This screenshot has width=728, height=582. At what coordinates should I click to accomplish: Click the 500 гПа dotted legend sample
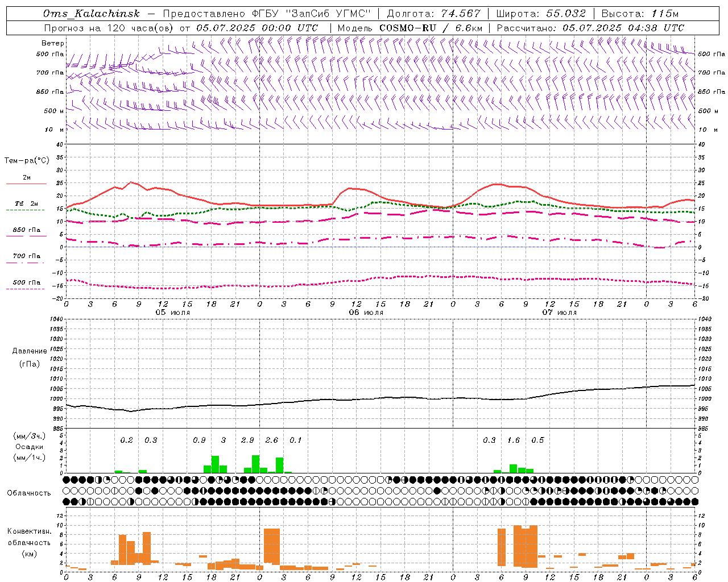[25, 289]
